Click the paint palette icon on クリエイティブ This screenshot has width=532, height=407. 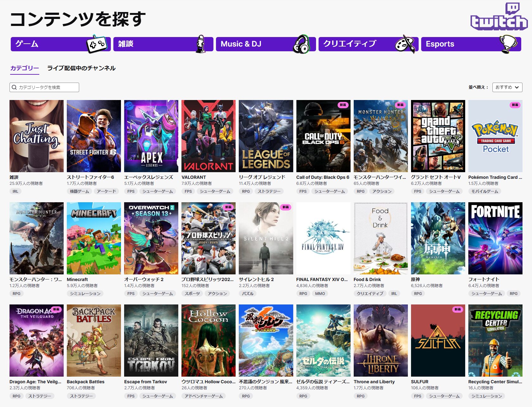point(405,44)
